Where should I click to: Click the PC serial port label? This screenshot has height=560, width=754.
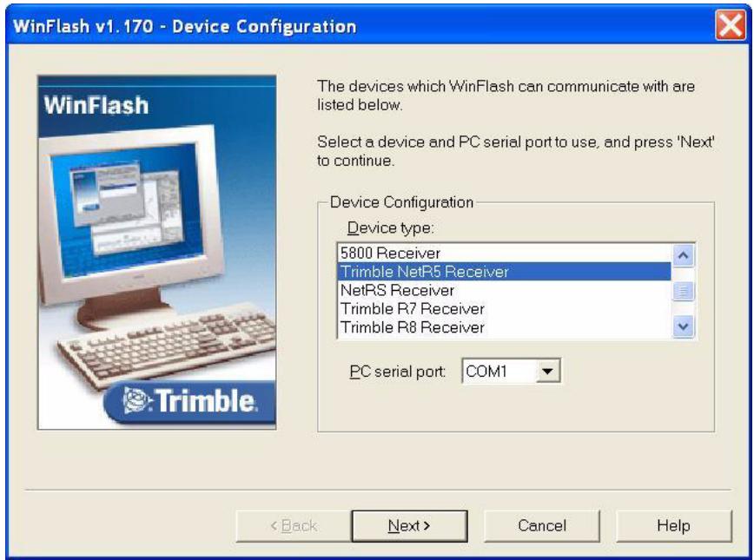click(397, 372)
